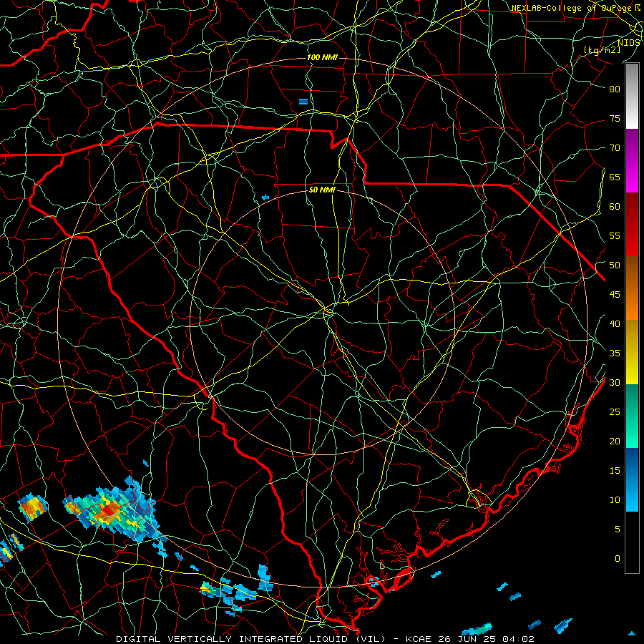
Task: Click the 5 value on color scale
Action: click(x=618, y=530)
